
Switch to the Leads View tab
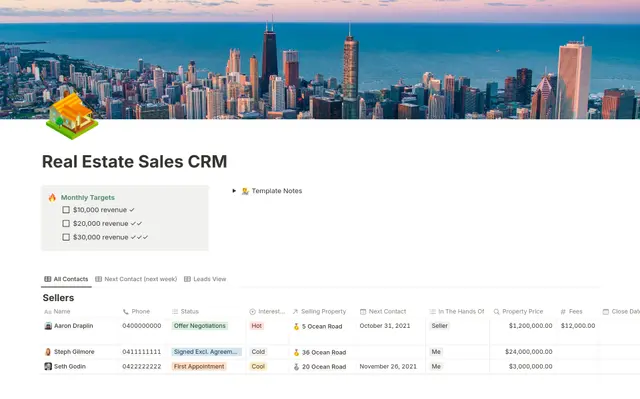click(205, 279)
